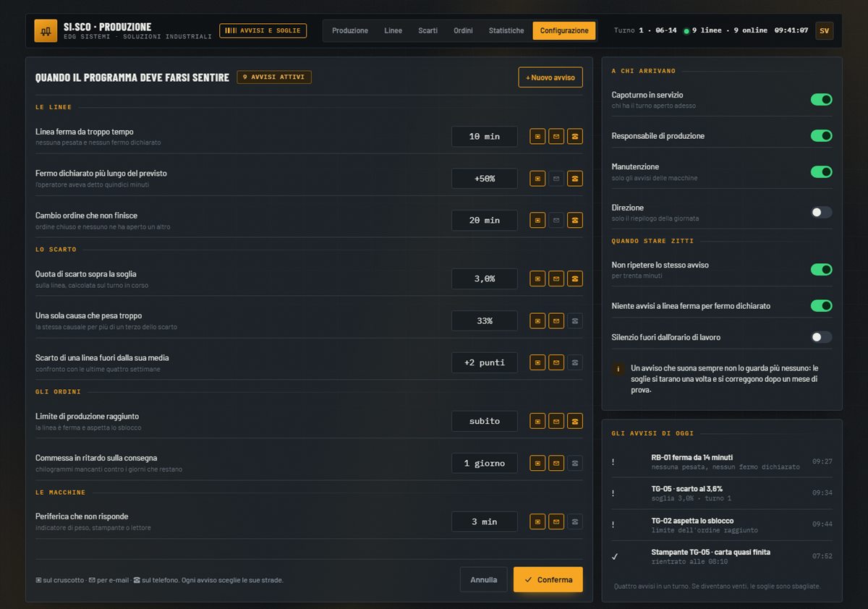
Task: Switch to the Linee tab
Action: pyautogui.click(x=393, y=30)
